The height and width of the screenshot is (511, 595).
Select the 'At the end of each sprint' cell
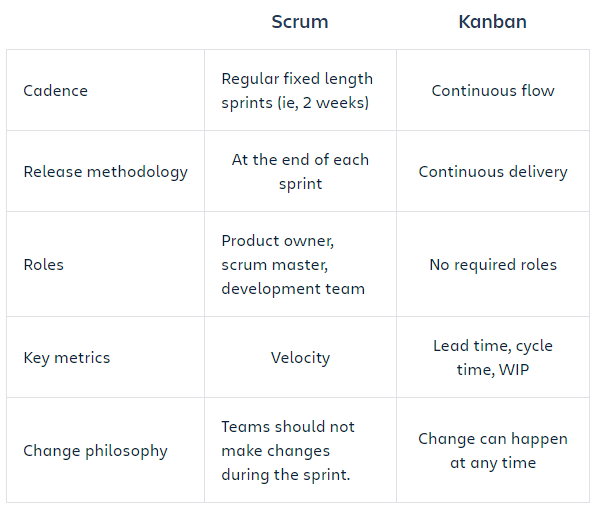click(300, 172)
